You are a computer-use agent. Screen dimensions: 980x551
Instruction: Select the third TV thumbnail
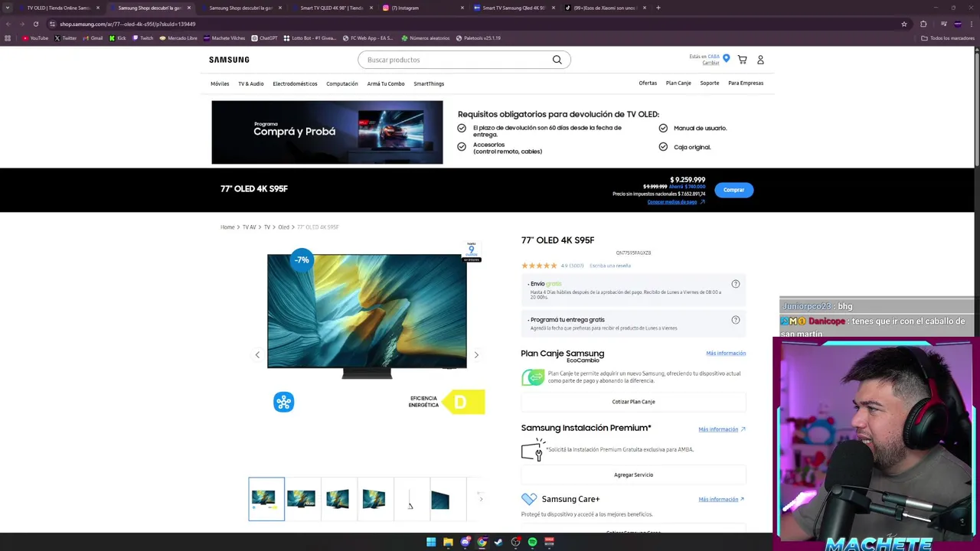338,499
